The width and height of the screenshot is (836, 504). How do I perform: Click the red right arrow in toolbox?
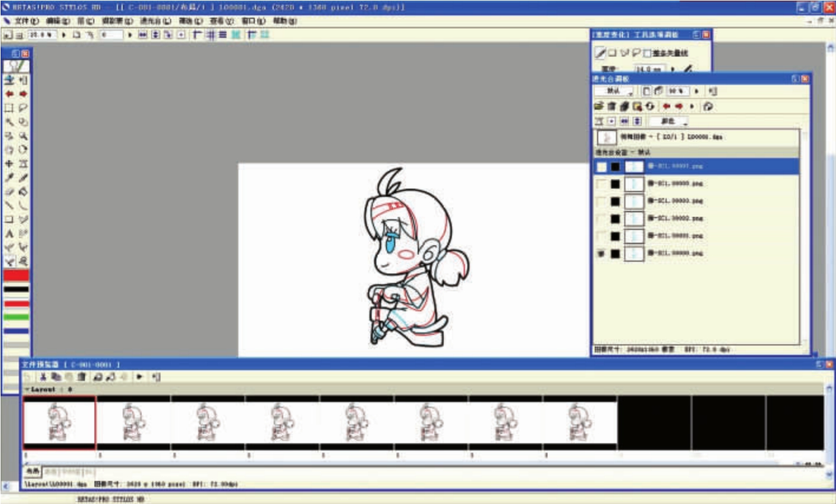pyautogui.click(x=23, y=94)
